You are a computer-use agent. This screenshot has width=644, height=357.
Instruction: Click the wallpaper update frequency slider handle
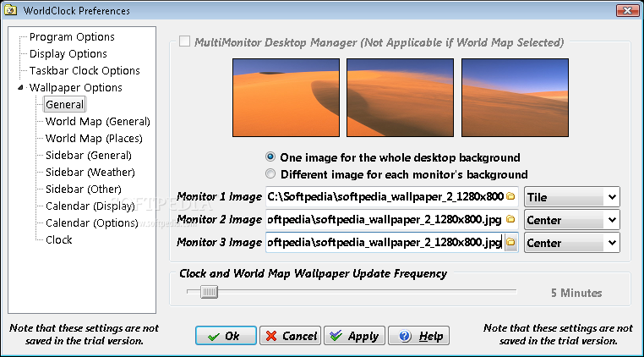pyautogui.click(x=209, y=292)
